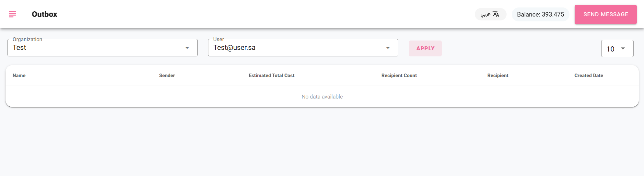
Task: Click the No data available row
Action: 322,97
